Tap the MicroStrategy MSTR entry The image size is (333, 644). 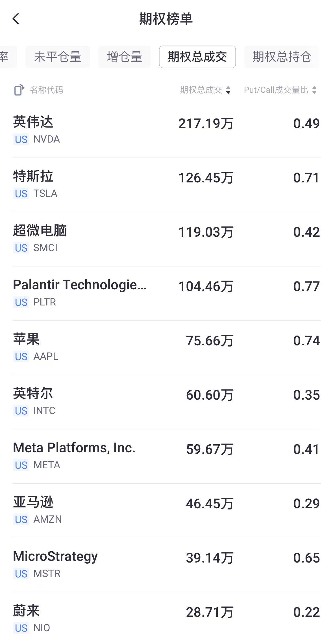[x=166, y=565]
